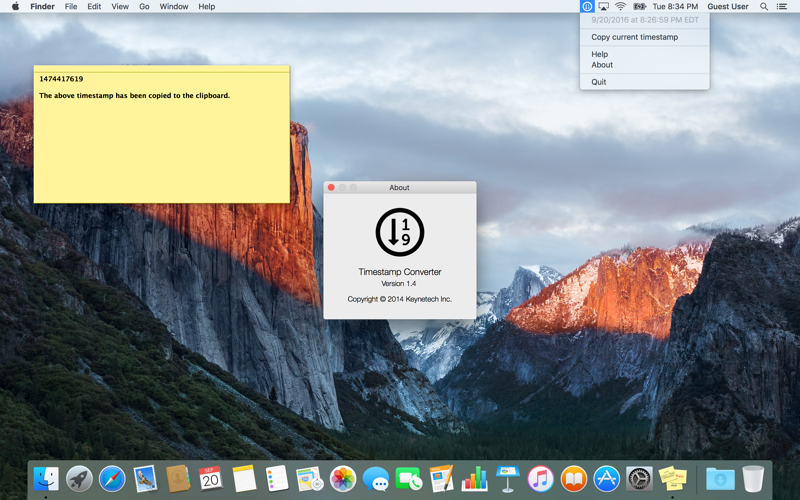Click the Timestamp Converter menu bar icon

click(587, 6)
